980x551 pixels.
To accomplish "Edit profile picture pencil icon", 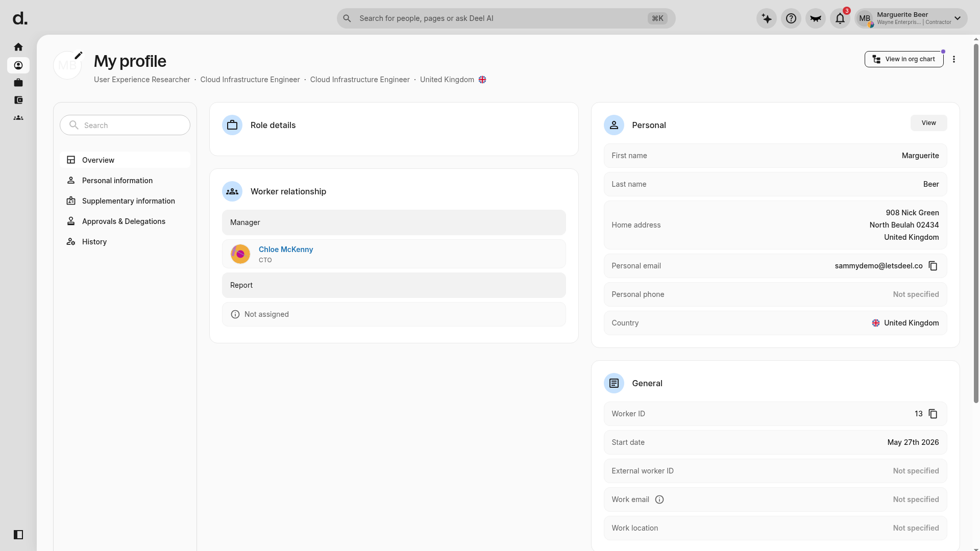I will (79, 55).
